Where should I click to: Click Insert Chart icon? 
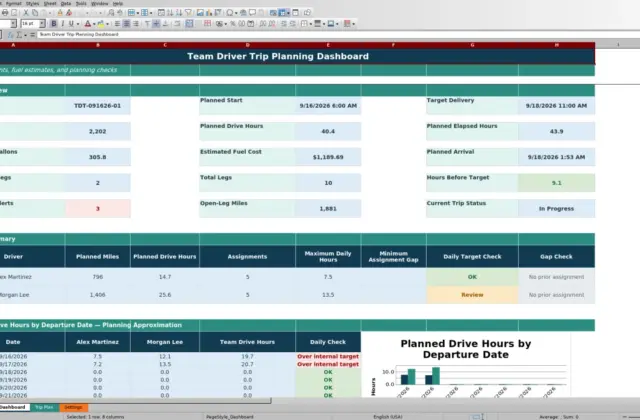point(209,13)
